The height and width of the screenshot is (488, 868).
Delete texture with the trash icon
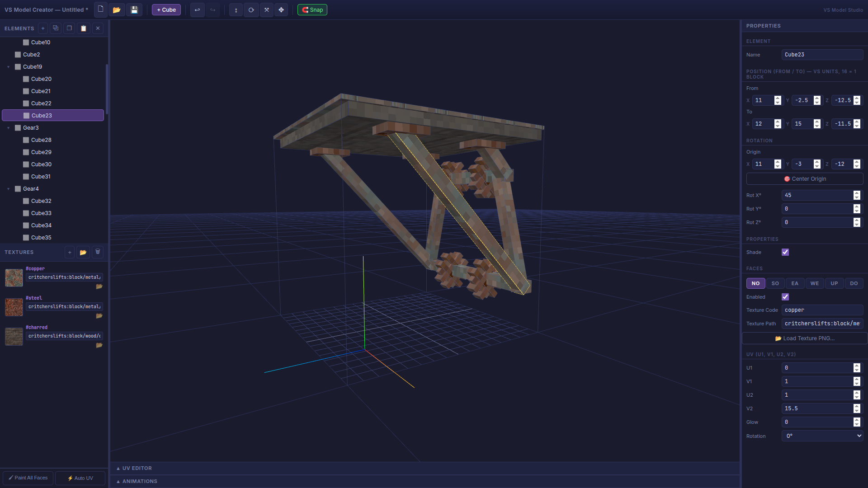click(98, 252)
